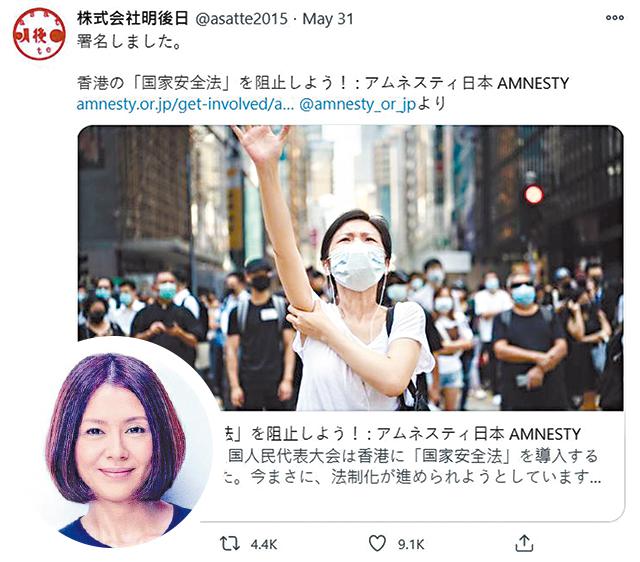The height and width of the screenshot is (562, 640).
Task: Open the three-dot more options menu
Action: click(x=615, y=18)
